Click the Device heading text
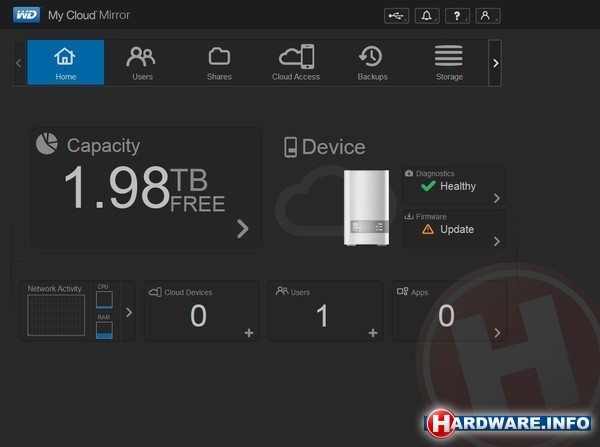The image size is (600, 447). (x=334, y=147)
